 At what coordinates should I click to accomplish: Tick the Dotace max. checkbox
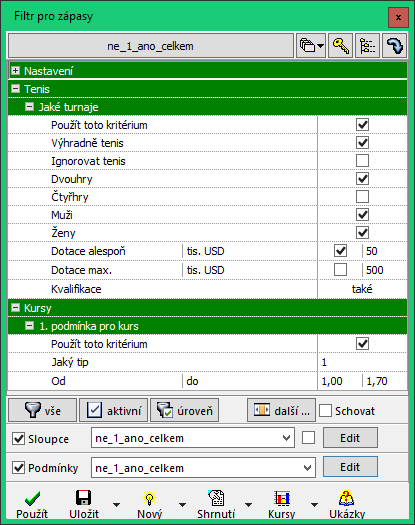[x=340, y=270]
